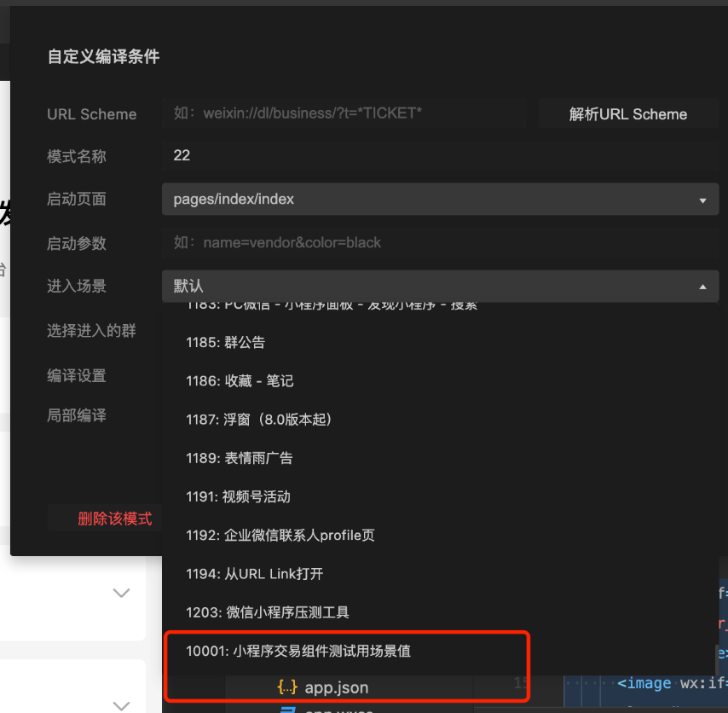This screenshot has height=713, width=728.
Task: Click the 解析URL Scheme button
Action: [x=628, y=113]
